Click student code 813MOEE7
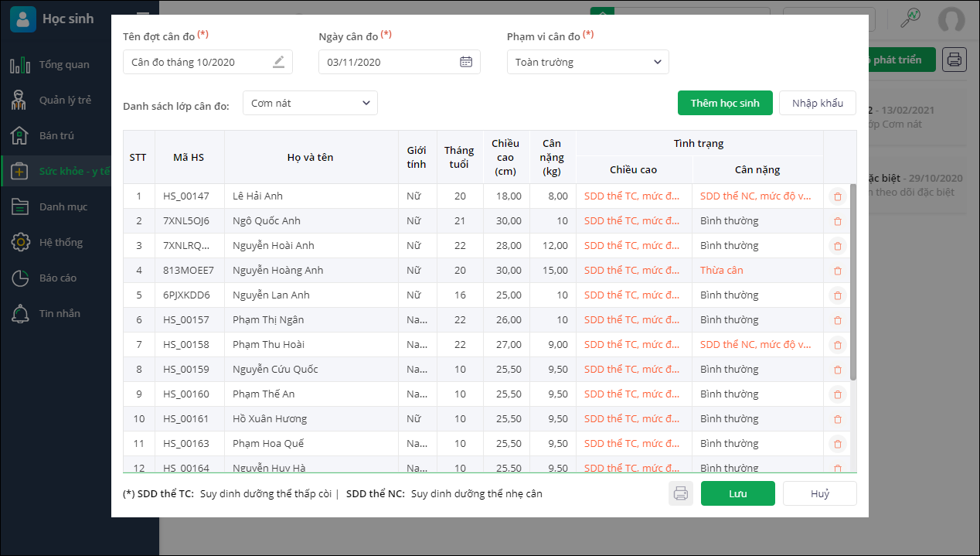The height and width of the screenshot is (556, 980). 189,271
